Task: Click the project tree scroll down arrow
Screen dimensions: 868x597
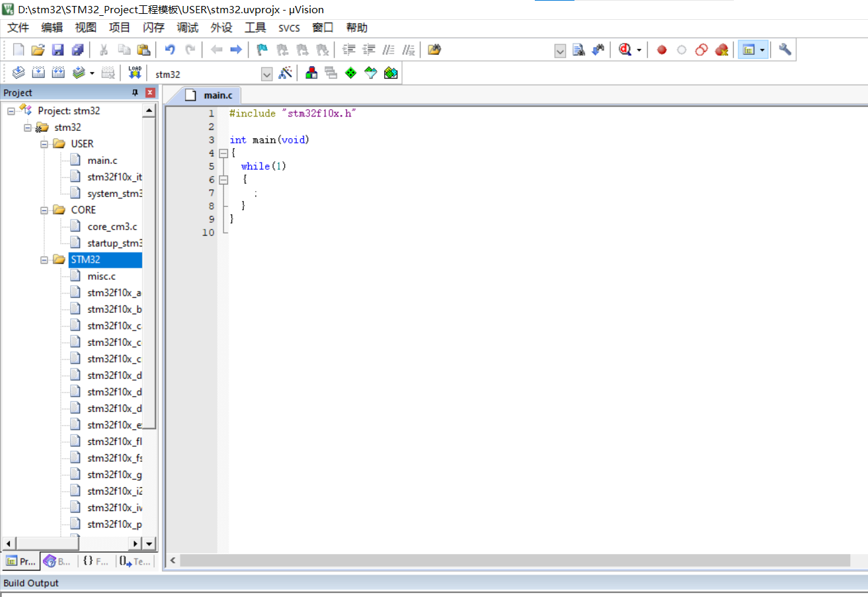Action: [149, 543]
